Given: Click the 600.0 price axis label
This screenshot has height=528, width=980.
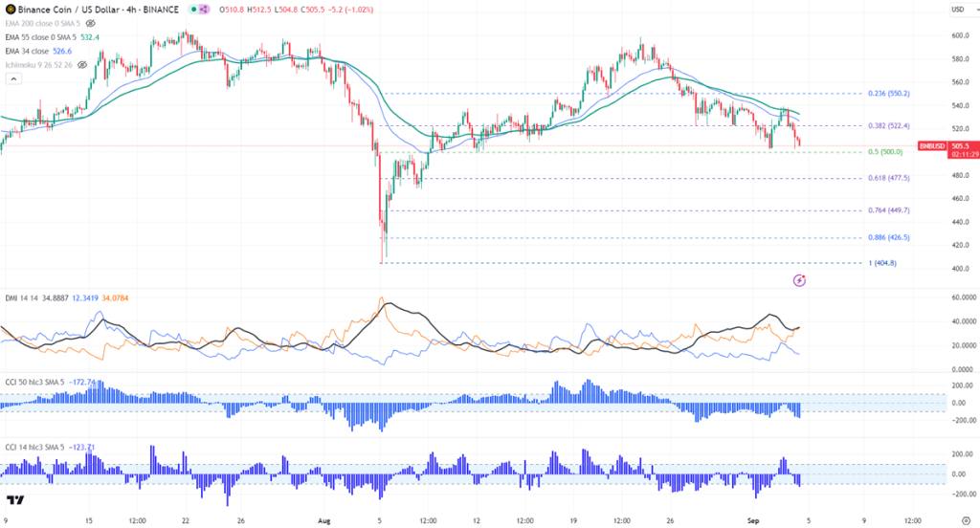Looking at the screenshot, I should pyautogui.click(x=961, y=35).
